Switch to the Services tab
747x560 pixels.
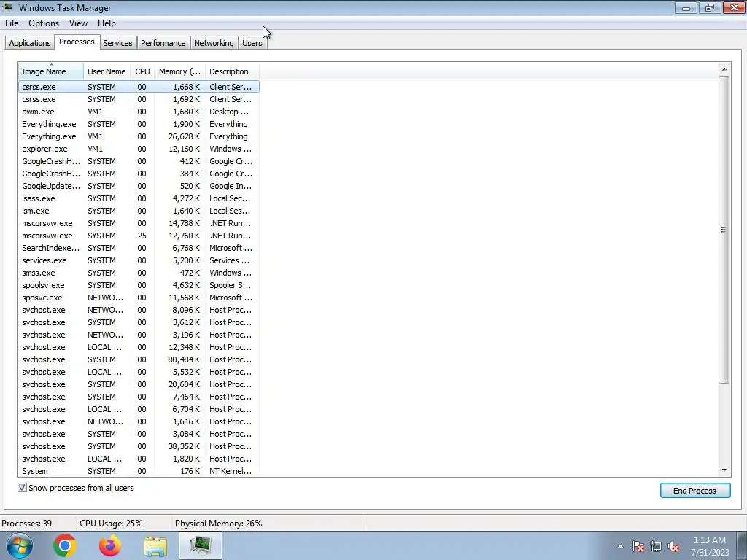[x=117, y=43]
